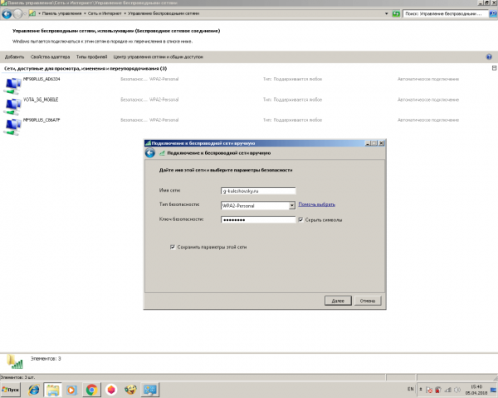
Task: Select MP90PLUS_AD6334 network name
Action: 42,79
